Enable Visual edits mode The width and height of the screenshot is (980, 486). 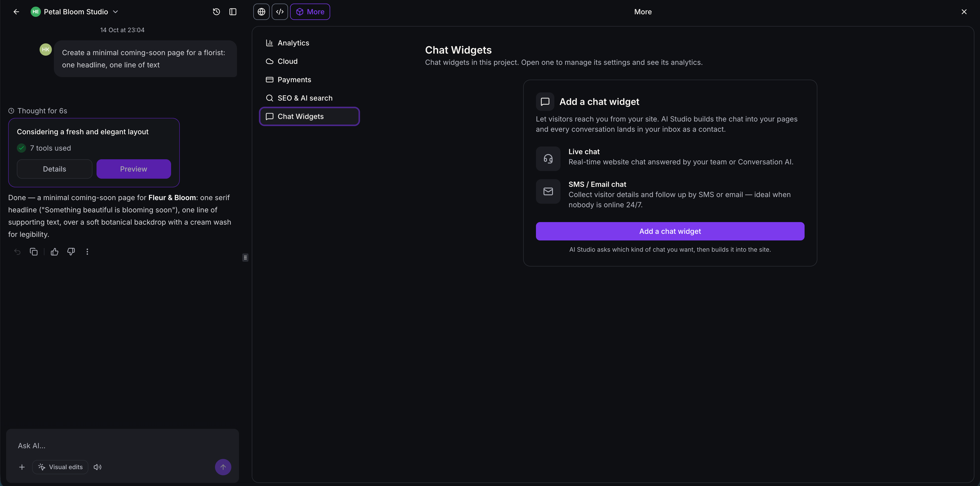pyautogui.click(x=60, y=467)
